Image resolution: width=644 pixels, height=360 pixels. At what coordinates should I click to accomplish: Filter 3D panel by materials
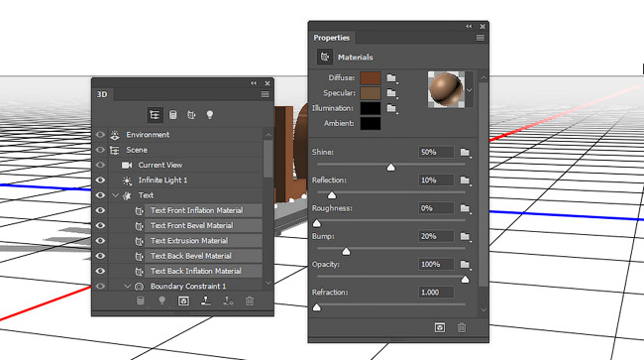click(191, 115)
